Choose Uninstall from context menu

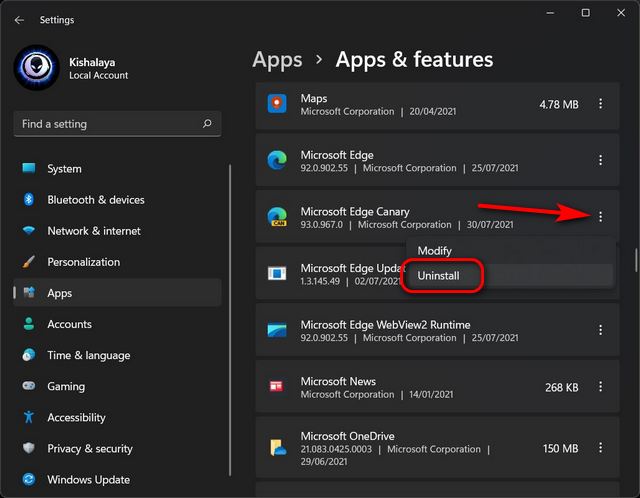440,275
